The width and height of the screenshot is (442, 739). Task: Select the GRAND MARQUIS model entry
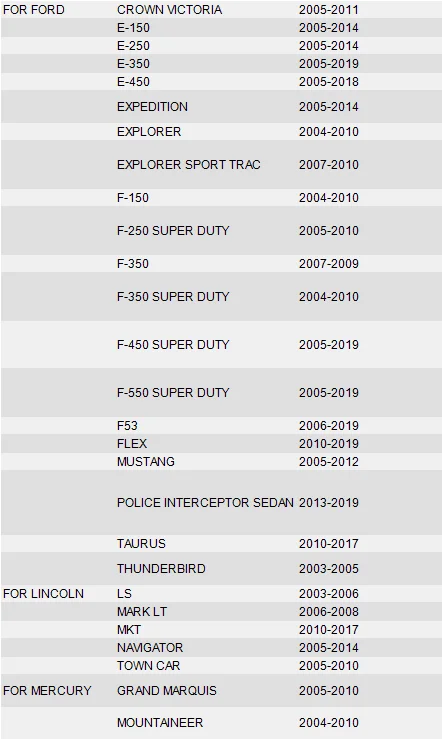click(x=167, y=690)
